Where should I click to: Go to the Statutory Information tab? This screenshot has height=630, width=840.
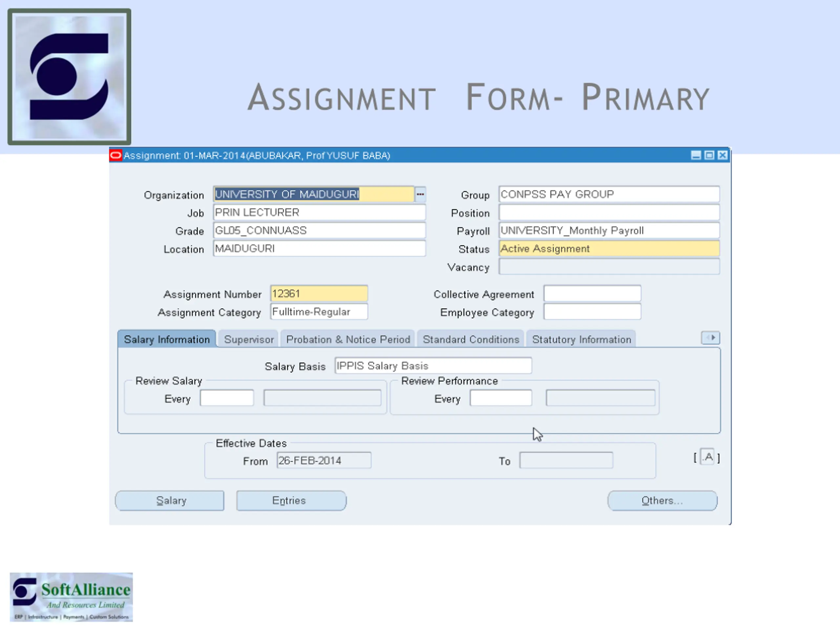[x=581, y=339]
